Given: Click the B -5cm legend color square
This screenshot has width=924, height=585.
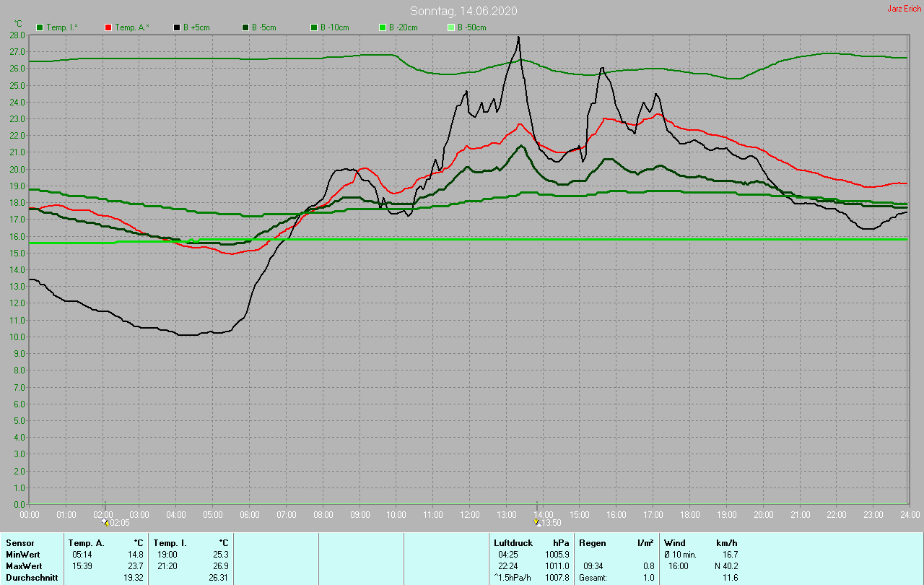Looking at the screenshot, I should (245, 27).
